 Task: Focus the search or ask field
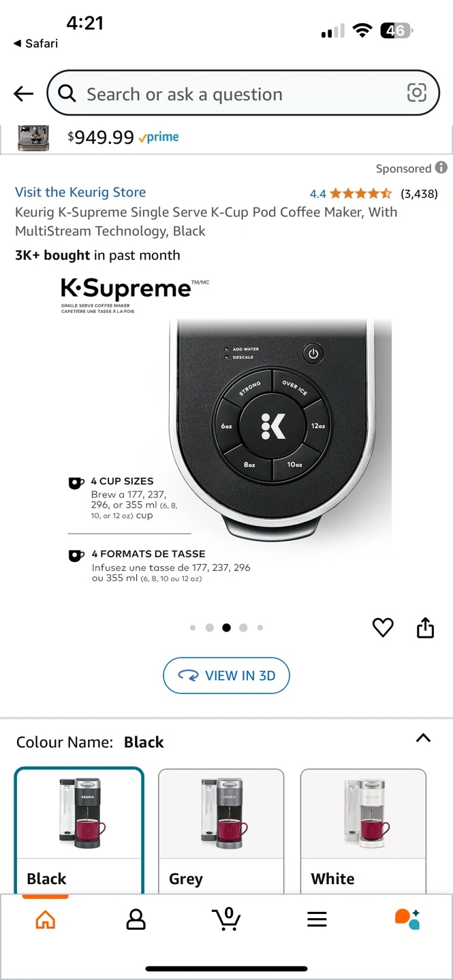(243, 93)
